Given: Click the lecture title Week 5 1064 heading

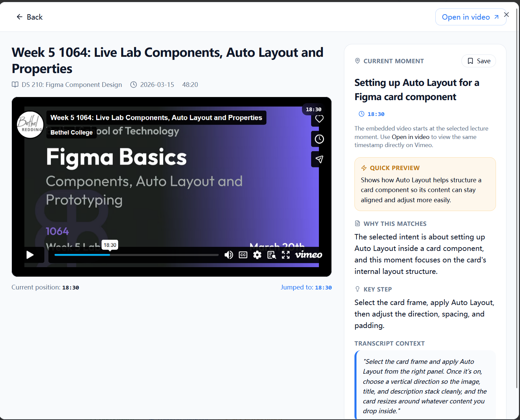Looking at the screenshot, I should (x=168, y=61).
